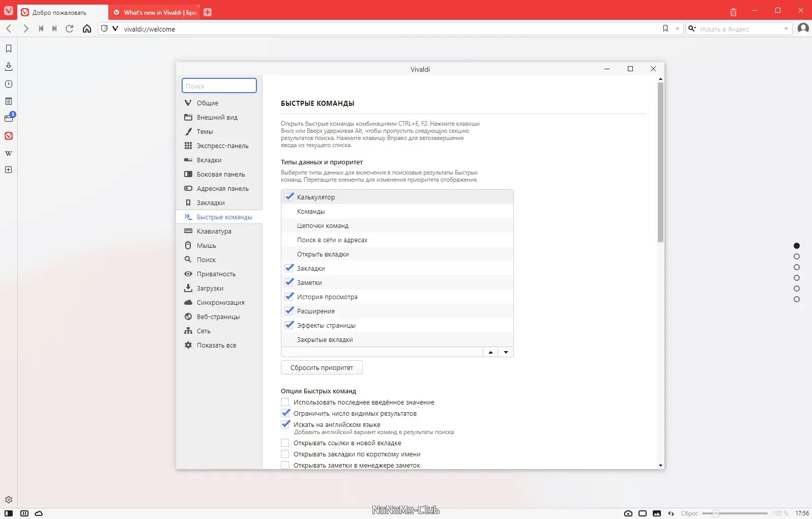Image resolution: width=812 pixels, height=519 pixels.
Task: Open the Window panel with badge
Action: point(9,118)
